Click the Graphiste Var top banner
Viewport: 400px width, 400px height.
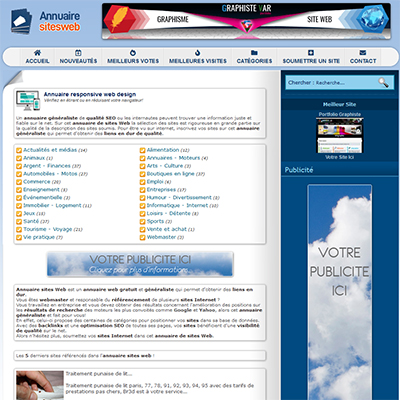246,21
